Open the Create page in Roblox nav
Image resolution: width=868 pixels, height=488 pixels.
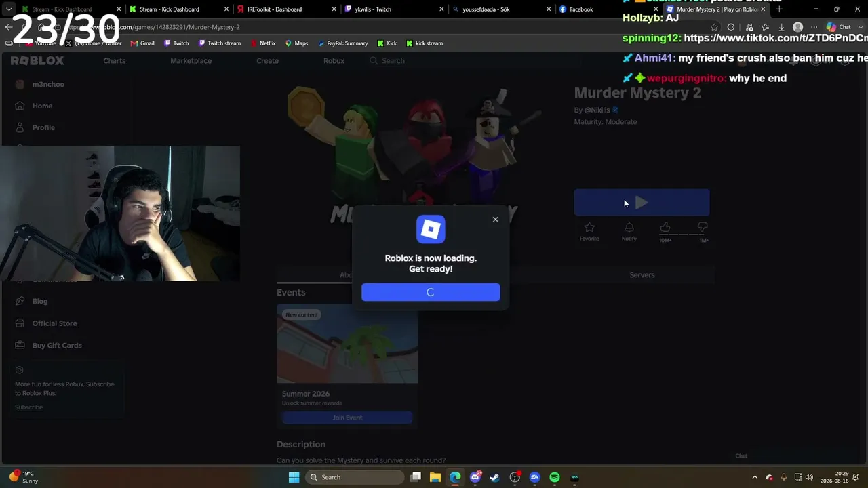tap(267, 60)
